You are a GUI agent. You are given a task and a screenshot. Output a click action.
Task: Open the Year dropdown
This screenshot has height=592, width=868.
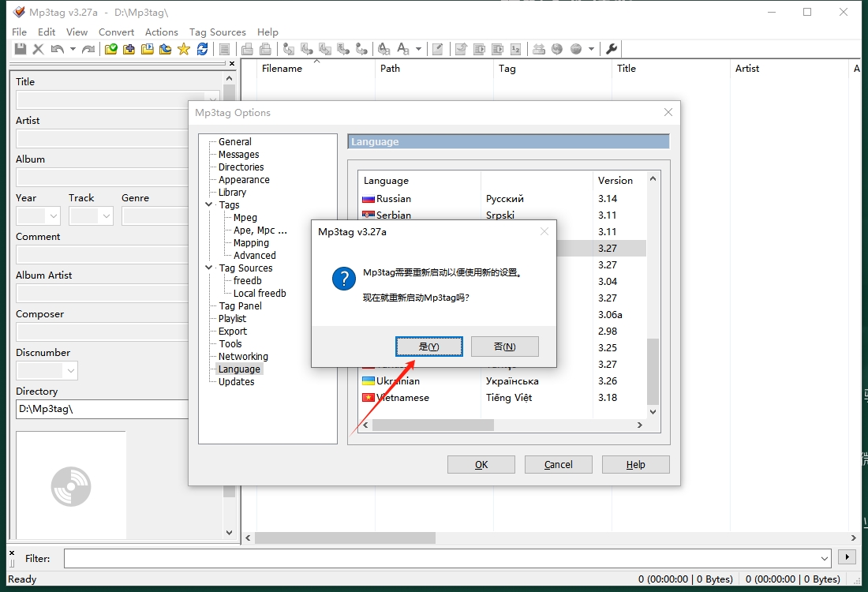tap(54, 216)
